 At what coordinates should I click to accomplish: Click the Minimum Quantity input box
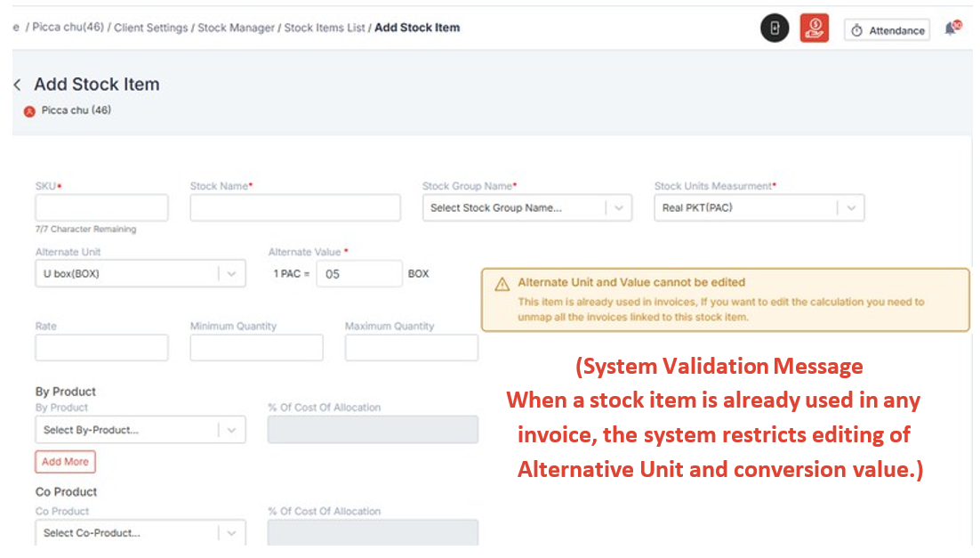(x=256, y=348)
